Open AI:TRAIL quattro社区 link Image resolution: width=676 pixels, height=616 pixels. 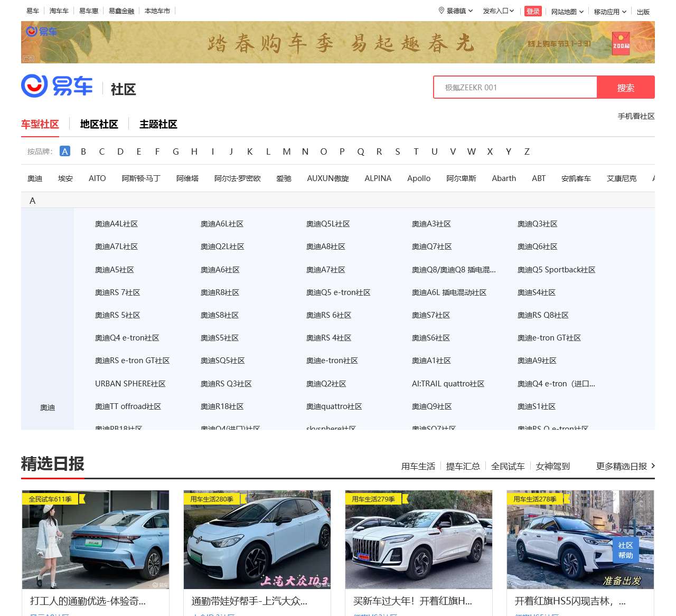pyautogui.click(x=448, y=384)
